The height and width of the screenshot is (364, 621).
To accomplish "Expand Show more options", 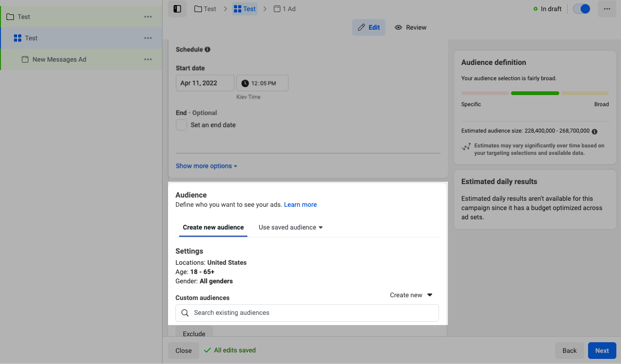I will tap(206, 166).
